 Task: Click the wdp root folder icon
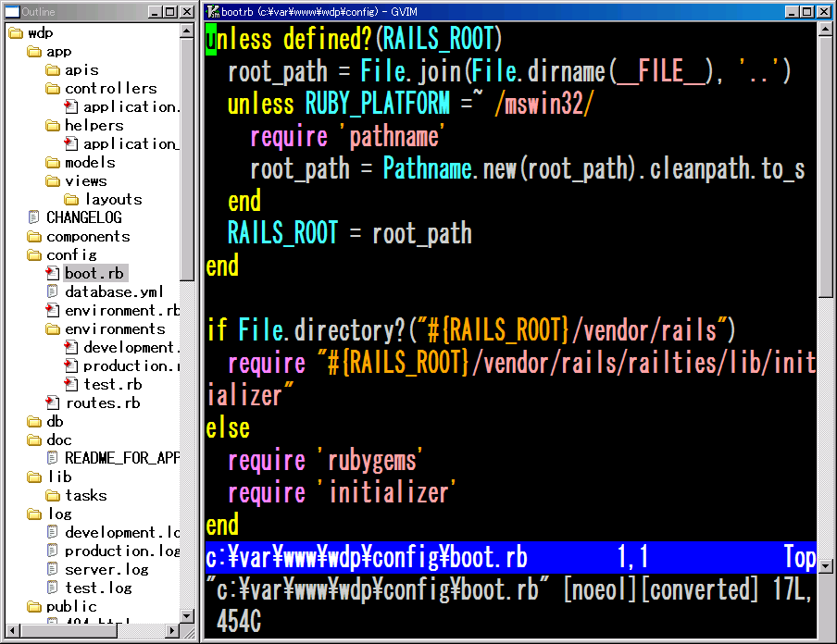click(x=16, y=33)
